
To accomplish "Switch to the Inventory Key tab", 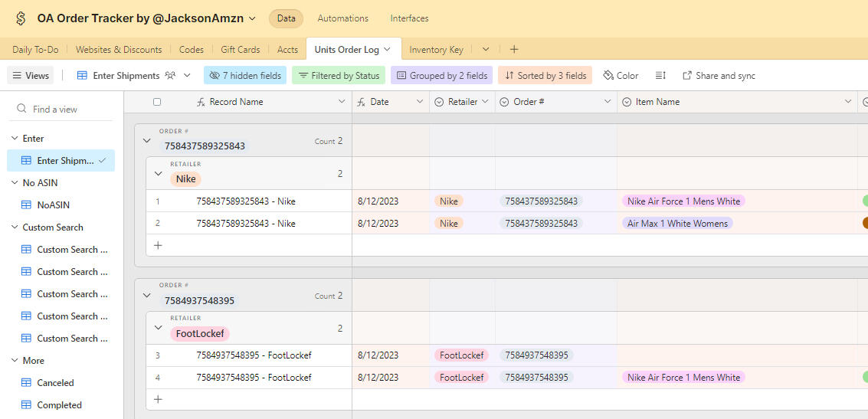I will point(436,50).
